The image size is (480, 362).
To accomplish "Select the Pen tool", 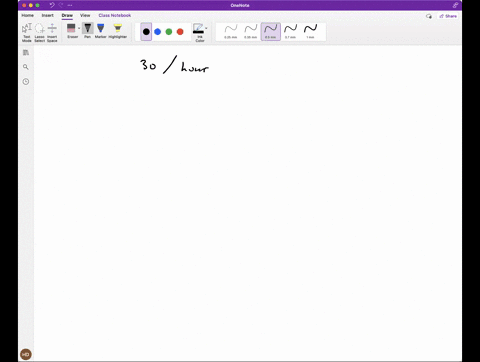I will pos(88,31).
